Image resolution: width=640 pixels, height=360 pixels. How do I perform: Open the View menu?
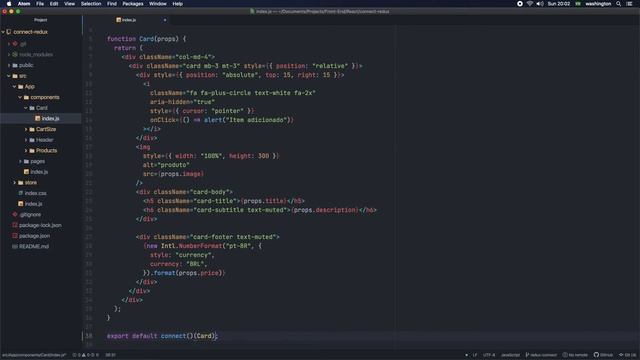pos(69,4)
